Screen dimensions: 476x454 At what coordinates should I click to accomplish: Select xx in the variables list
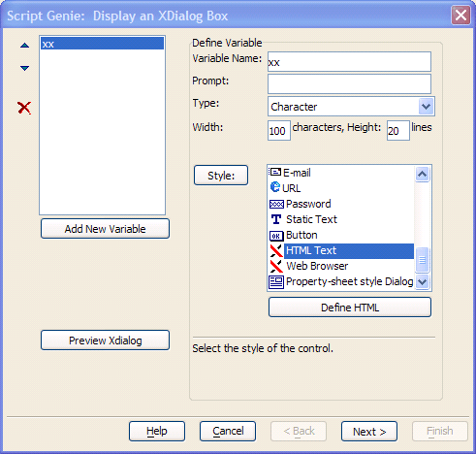coord(102,44)
